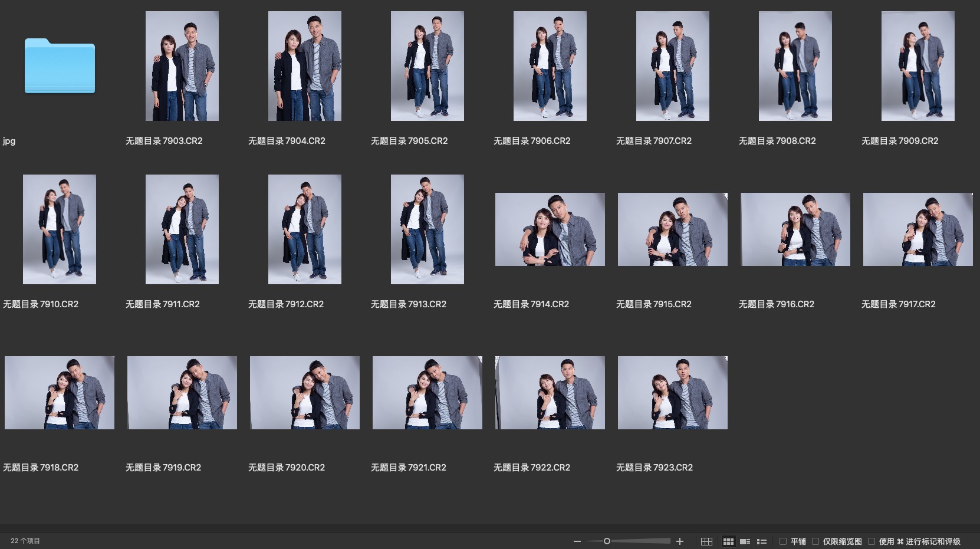Select the 无题目录 7923.CR2 image
The width and height of the screenshot is (980, 549).
pos(672,393)
